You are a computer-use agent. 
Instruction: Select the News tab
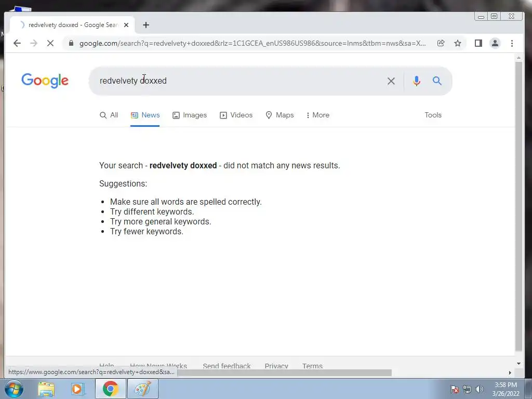(145, 115)
